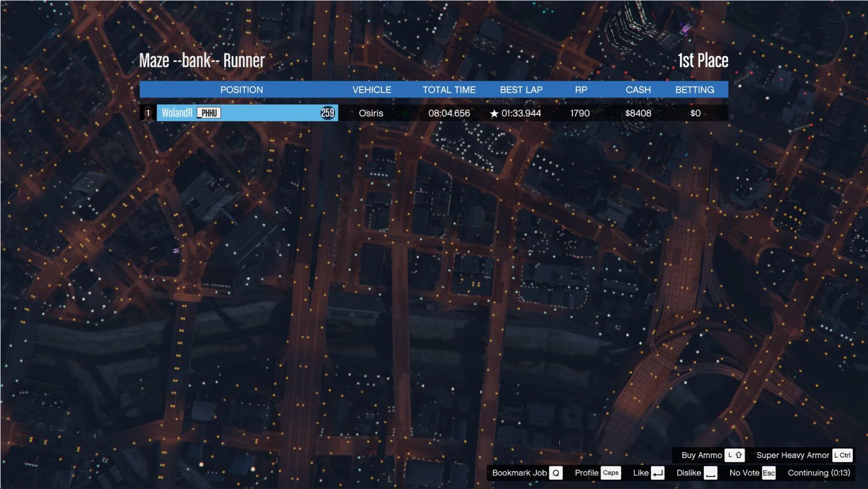The width and height of the screenshot is (868, 489).
Task: Click the Q key icon for Bookmark Job
Action: [556, 473]
